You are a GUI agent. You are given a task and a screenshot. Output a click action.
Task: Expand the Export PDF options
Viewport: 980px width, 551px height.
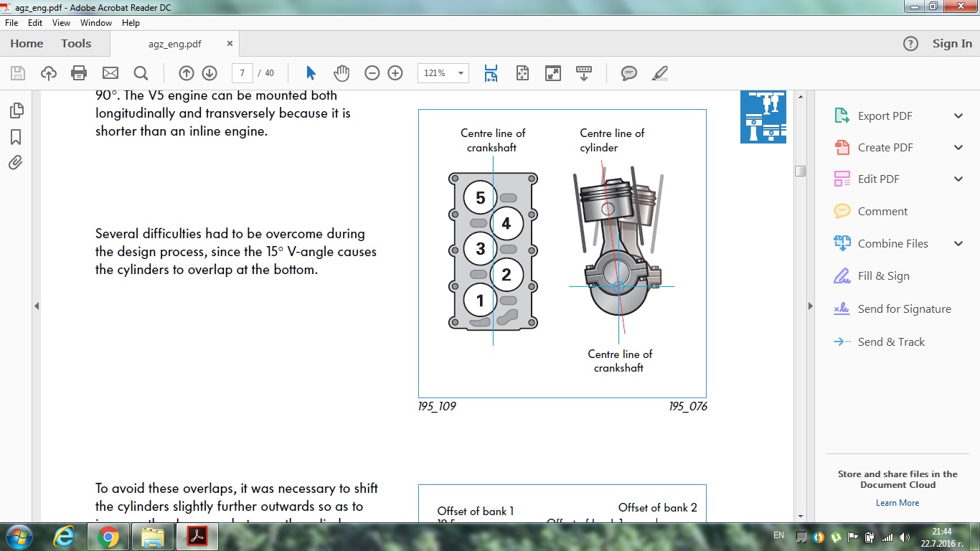click(x=958, y=116)
